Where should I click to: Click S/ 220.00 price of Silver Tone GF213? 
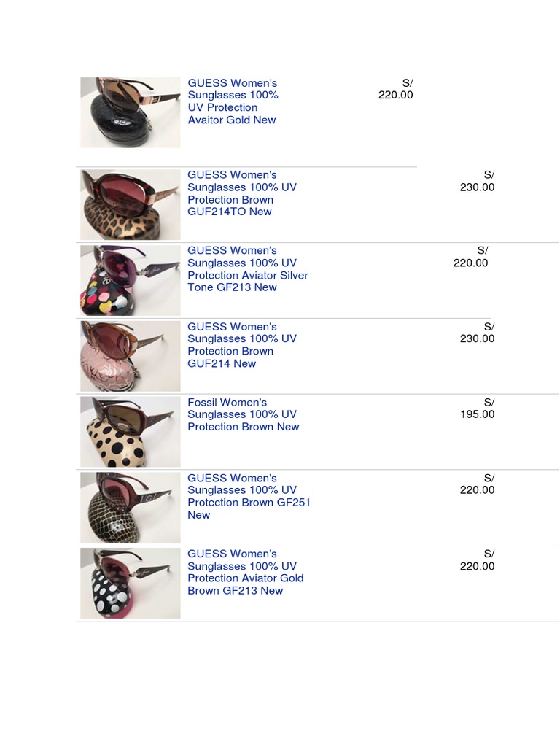470,257
